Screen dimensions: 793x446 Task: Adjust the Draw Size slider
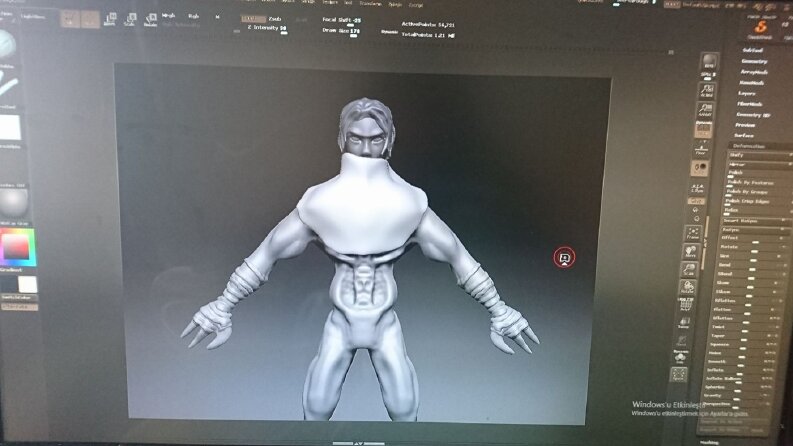341,31
